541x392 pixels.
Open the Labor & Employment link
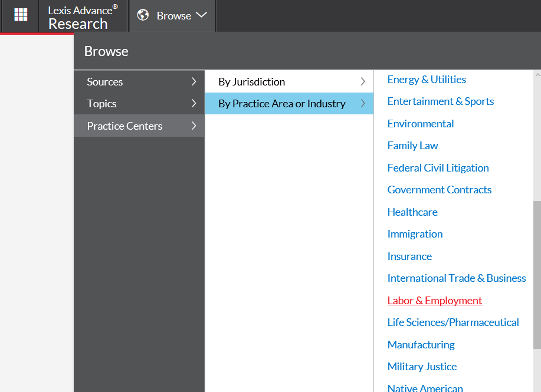[x=435, y=301]
